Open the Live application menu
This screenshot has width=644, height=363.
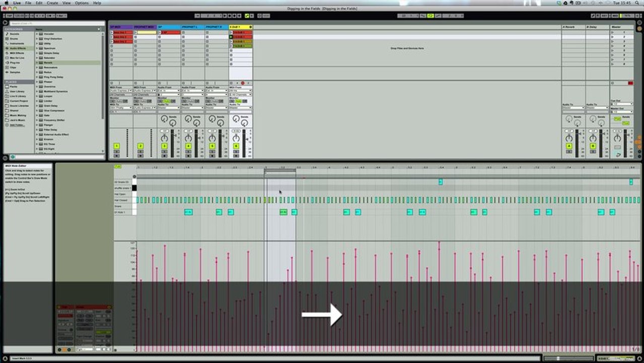[17, 3]
